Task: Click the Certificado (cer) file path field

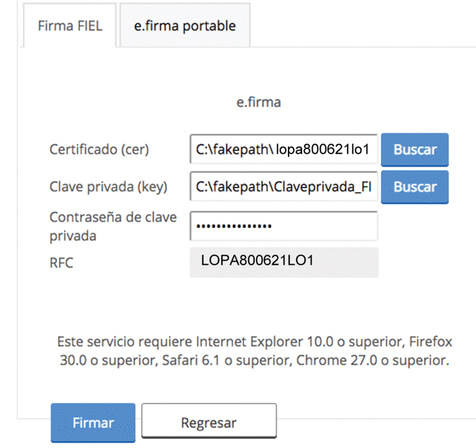Action: click(x=284, y=149)
